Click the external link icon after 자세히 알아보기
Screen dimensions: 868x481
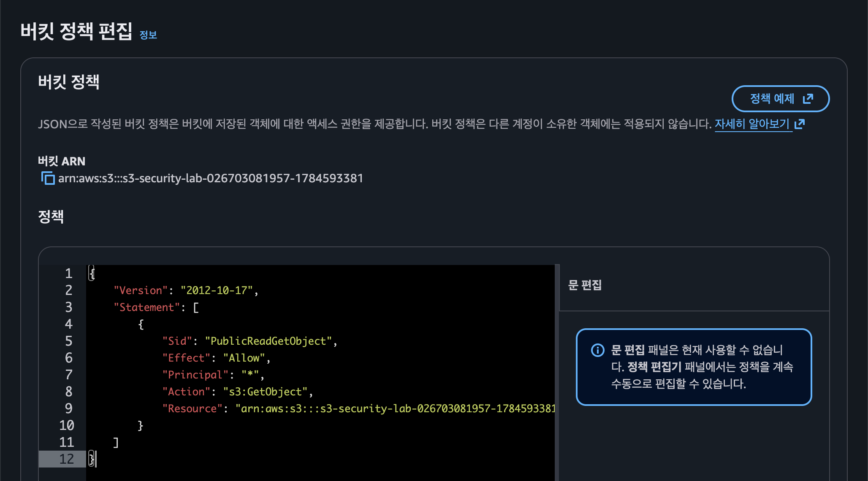coord(800,124)
